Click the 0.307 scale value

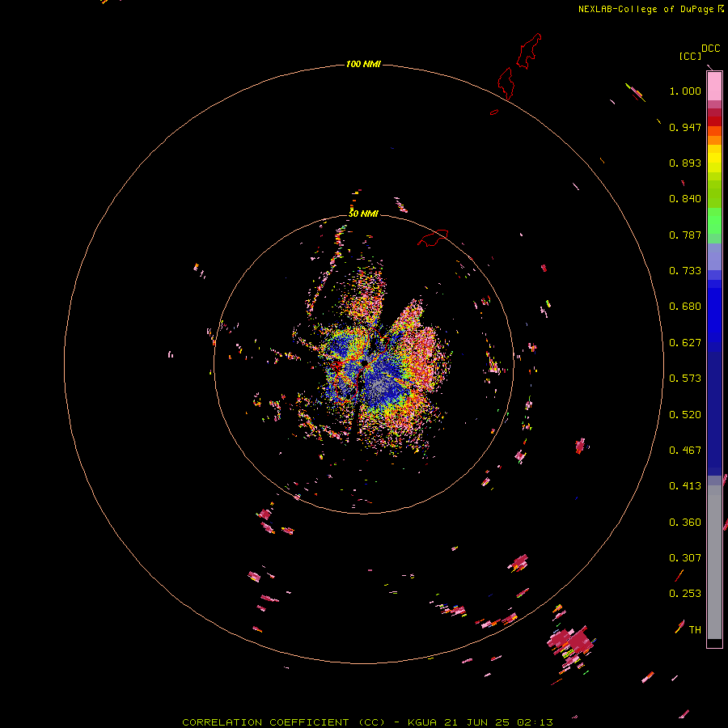pos(685,558)
